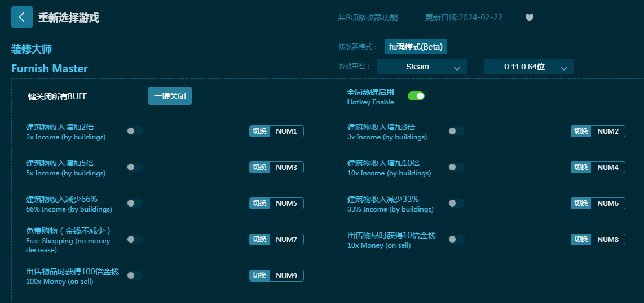Open the Steam platform dropdown

click(x=421, y=67)
